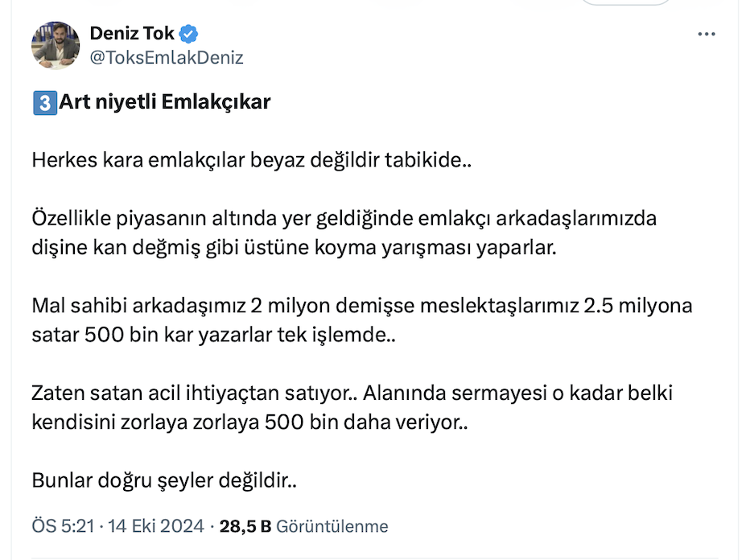Click the 'ÖS 5:21' post time
Screen dimensions: 750x560
coord(63,527)
